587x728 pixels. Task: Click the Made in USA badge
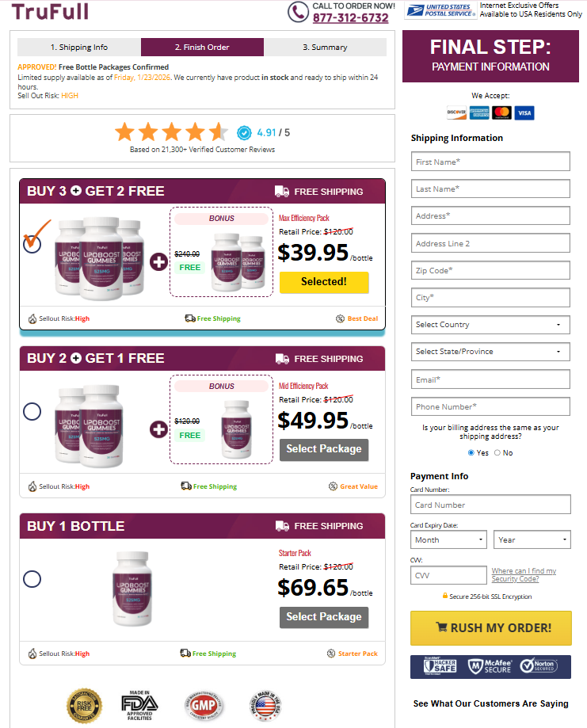click(267, 705)
